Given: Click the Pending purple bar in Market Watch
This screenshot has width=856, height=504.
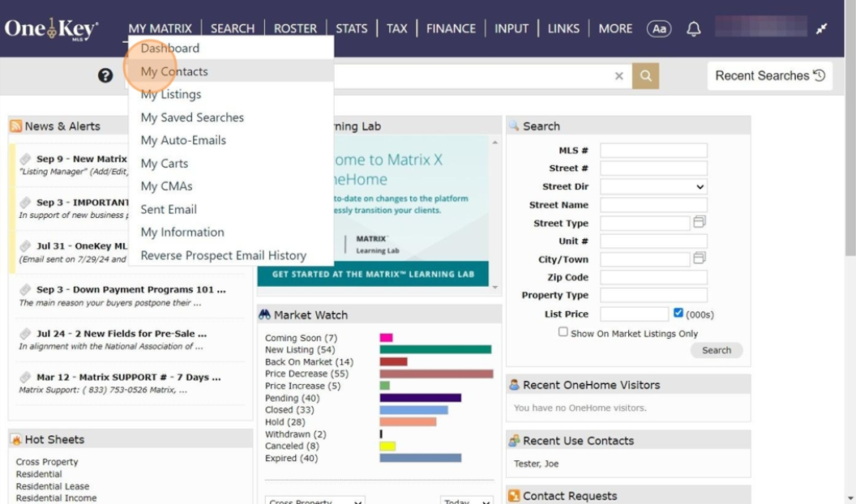Looking at the screenshot, I should [x=421, y=398].
